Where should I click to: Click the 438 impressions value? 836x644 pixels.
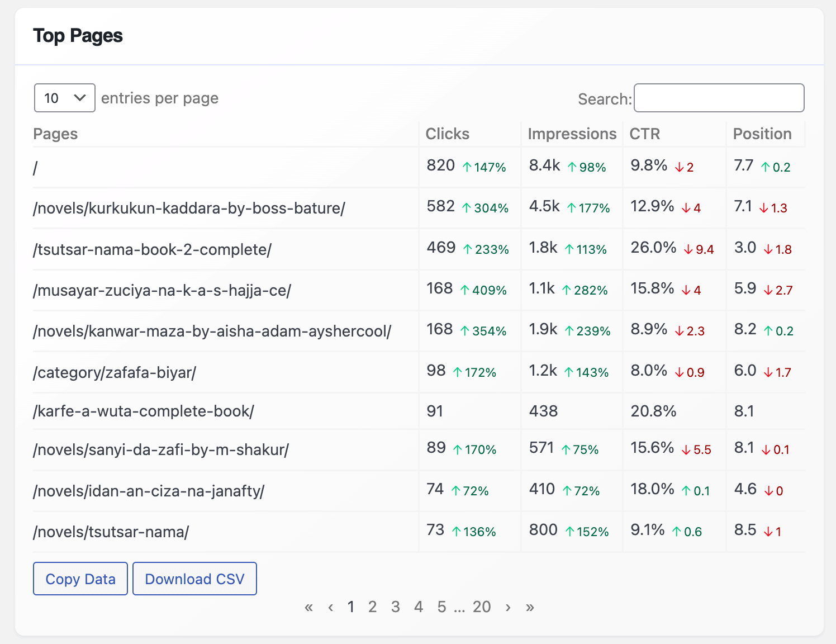(x=543, y=411)
